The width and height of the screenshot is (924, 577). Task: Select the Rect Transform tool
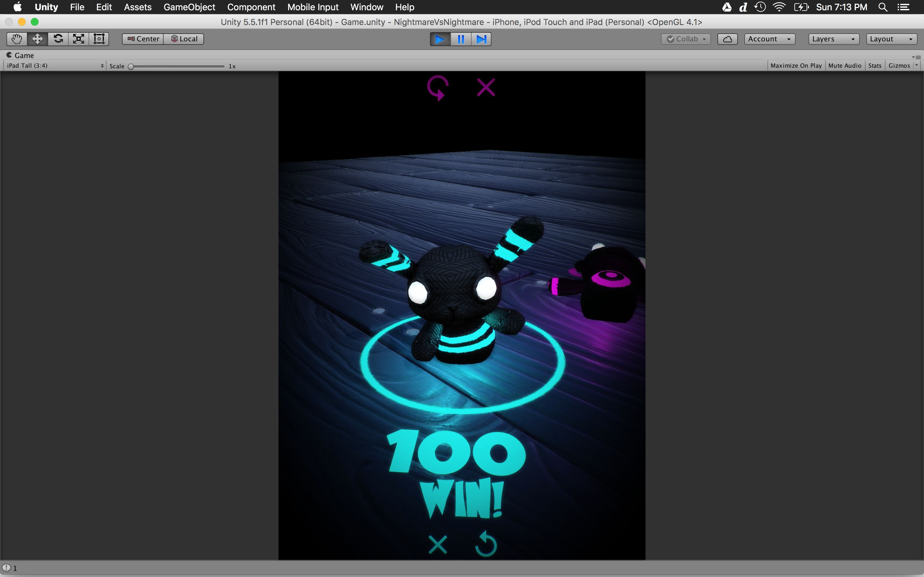[99, 39]
